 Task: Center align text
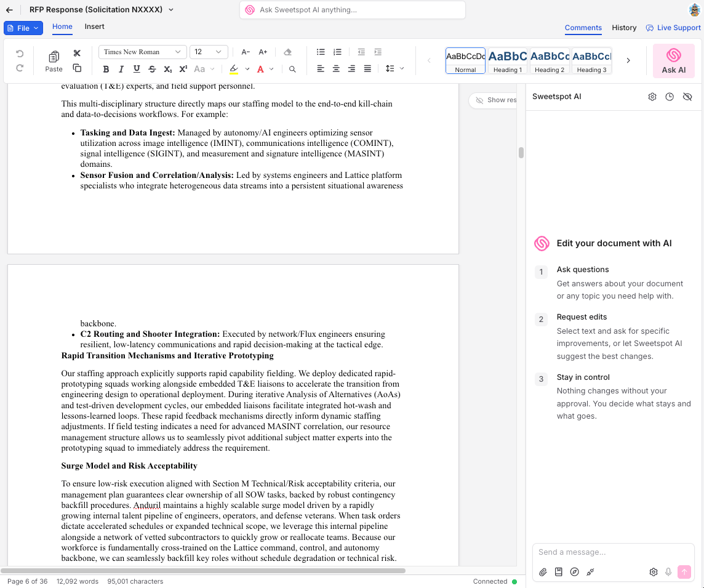(336, 69)
